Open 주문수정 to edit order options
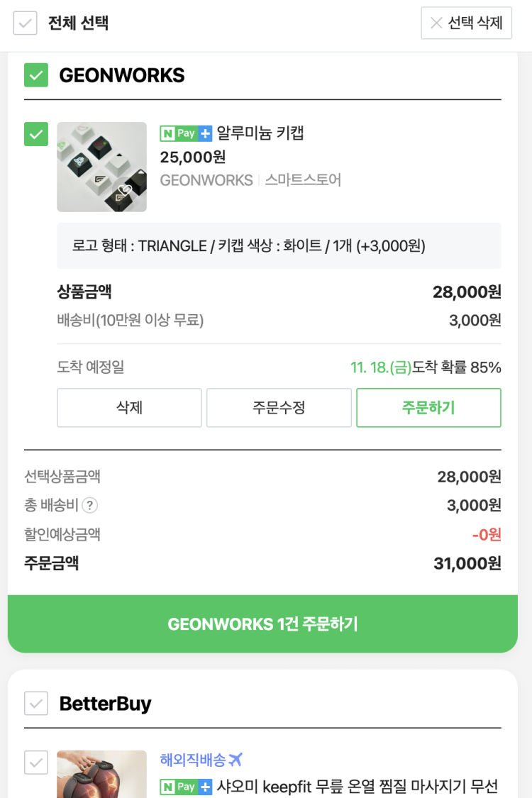The width and height of the screenshot is (532, 798). pos(279,408)
